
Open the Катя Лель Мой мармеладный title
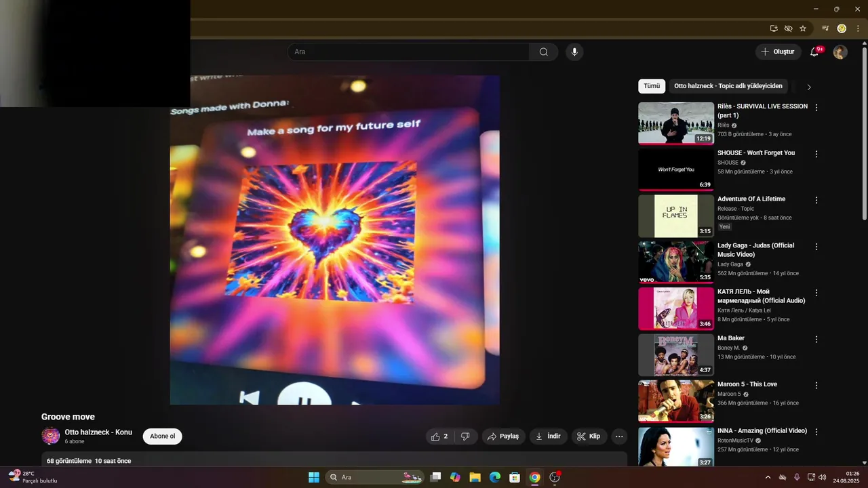762,296
